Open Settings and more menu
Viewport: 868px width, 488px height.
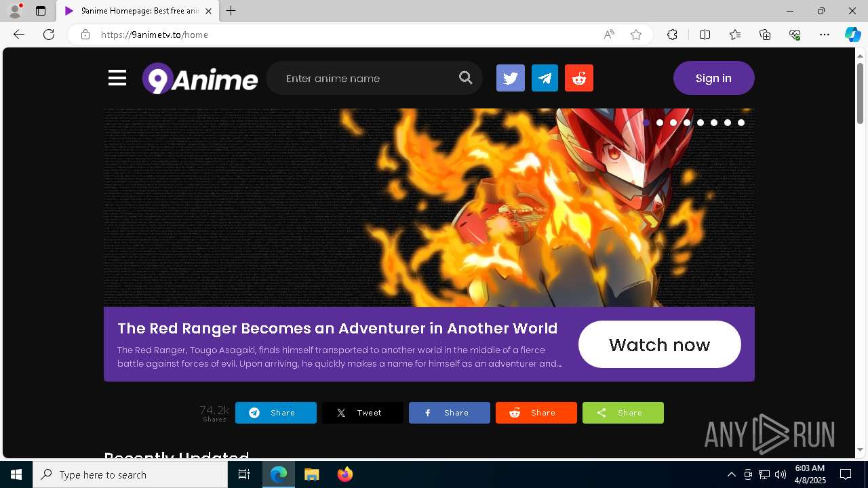(825, 35)
